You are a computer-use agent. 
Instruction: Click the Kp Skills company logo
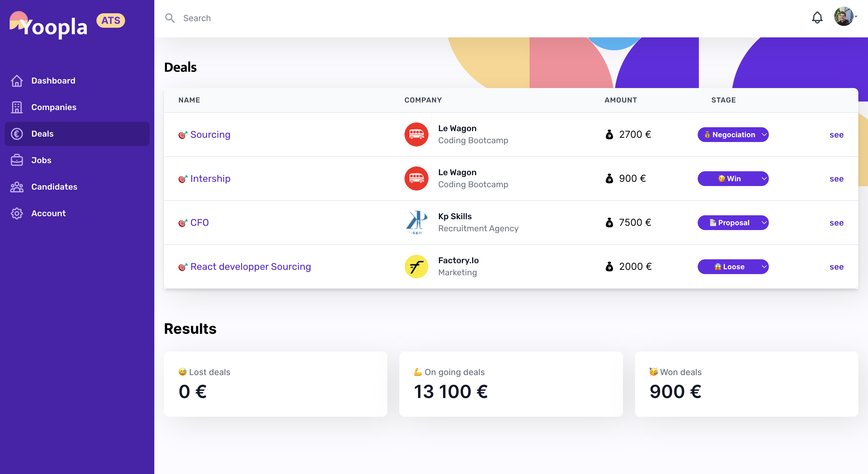click(416, 223)
